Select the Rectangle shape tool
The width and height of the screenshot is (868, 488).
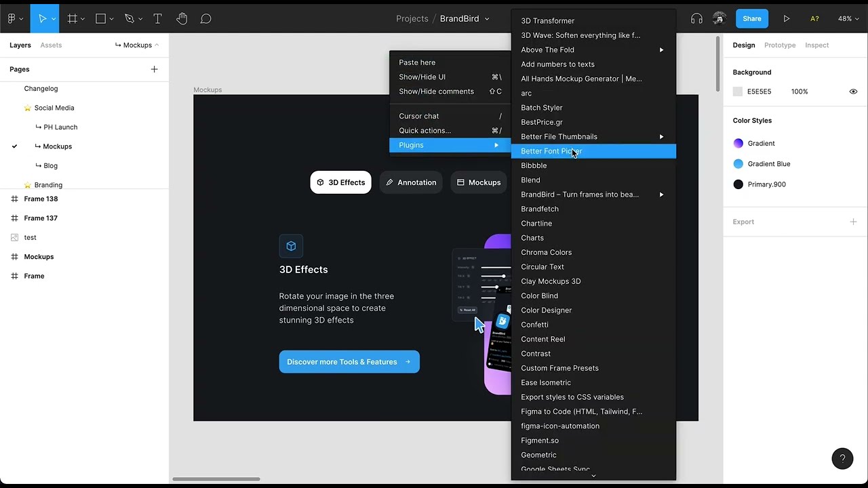click(x=100, y=19)
